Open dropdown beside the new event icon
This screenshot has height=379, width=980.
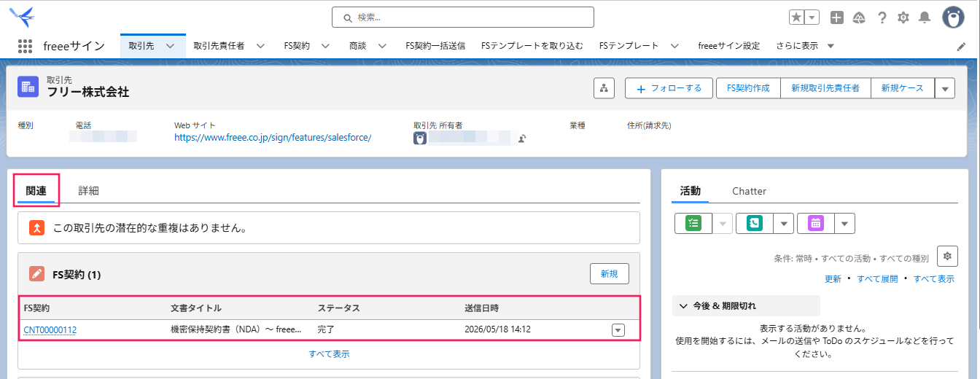point(844,224)
